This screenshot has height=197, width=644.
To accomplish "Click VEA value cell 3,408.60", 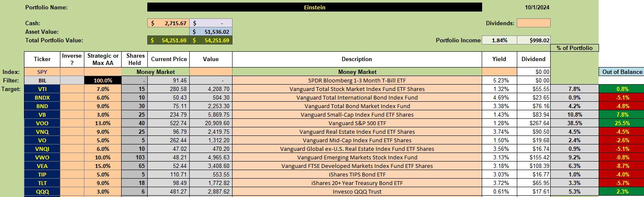I will tap(211, 166).
